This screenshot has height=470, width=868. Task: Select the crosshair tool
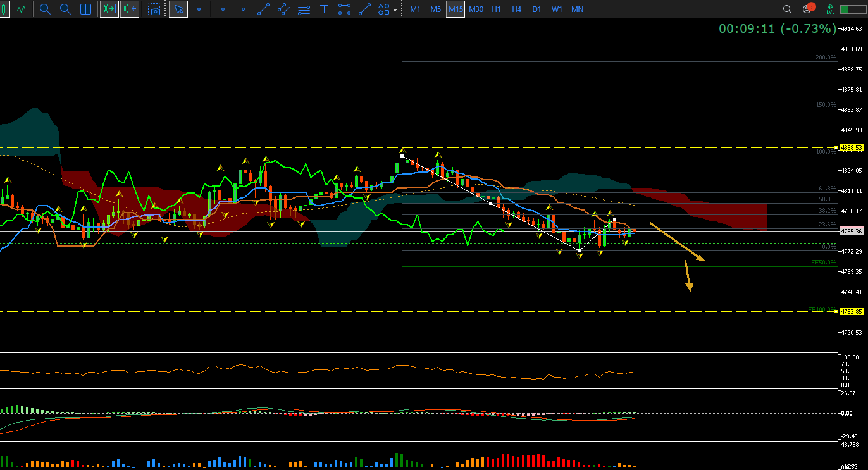[x=199, y=9]
